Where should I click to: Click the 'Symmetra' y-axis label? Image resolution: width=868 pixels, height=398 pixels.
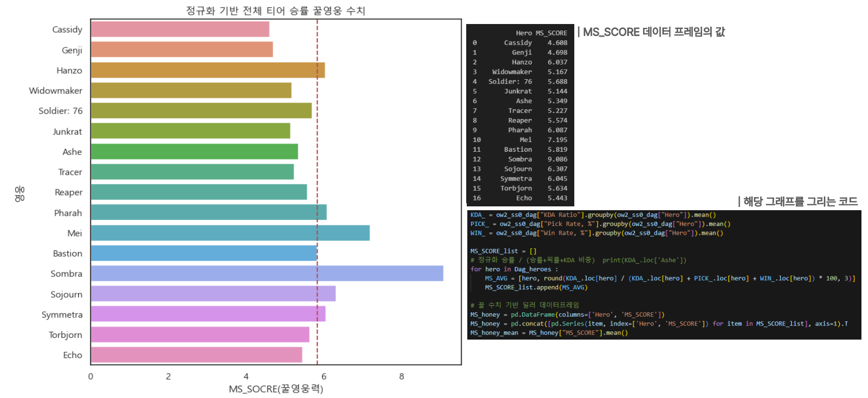62,314
